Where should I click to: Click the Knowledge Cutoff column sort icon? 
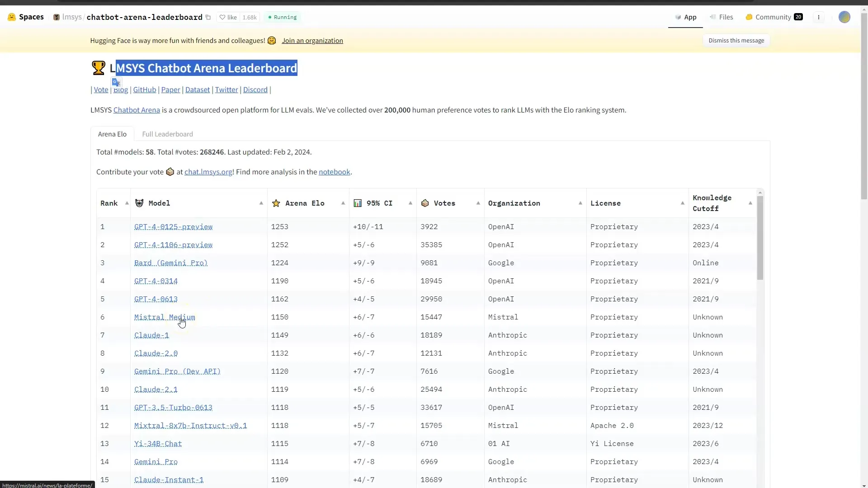[x=750, y=203]
